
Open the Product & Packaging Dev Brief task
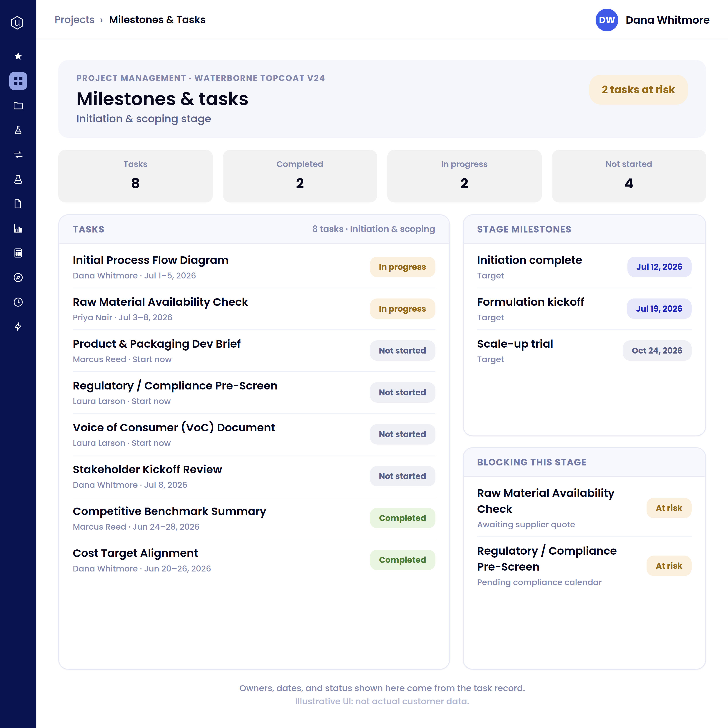[x=254, y=351]
